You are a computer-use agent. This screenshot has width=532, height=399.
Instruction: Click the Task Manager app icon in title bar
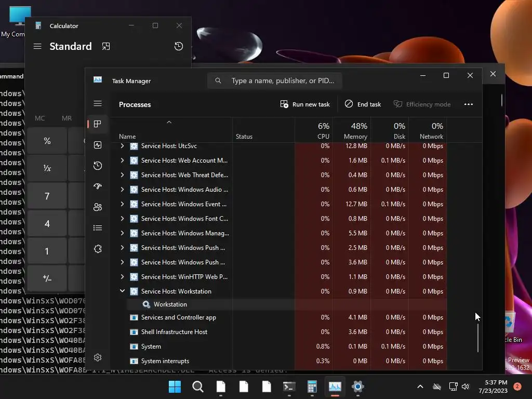[x=98, y=79]
